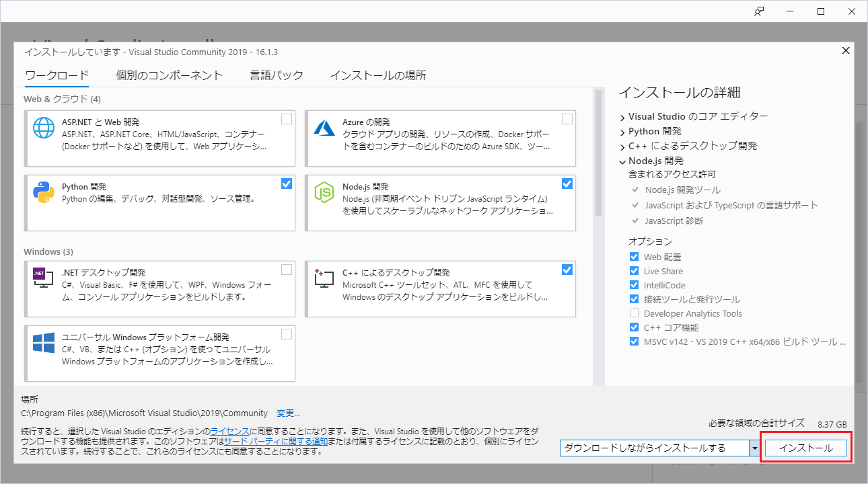Click the Node.js workload hexagon icon
868x484 pixels.
(324, 192)
